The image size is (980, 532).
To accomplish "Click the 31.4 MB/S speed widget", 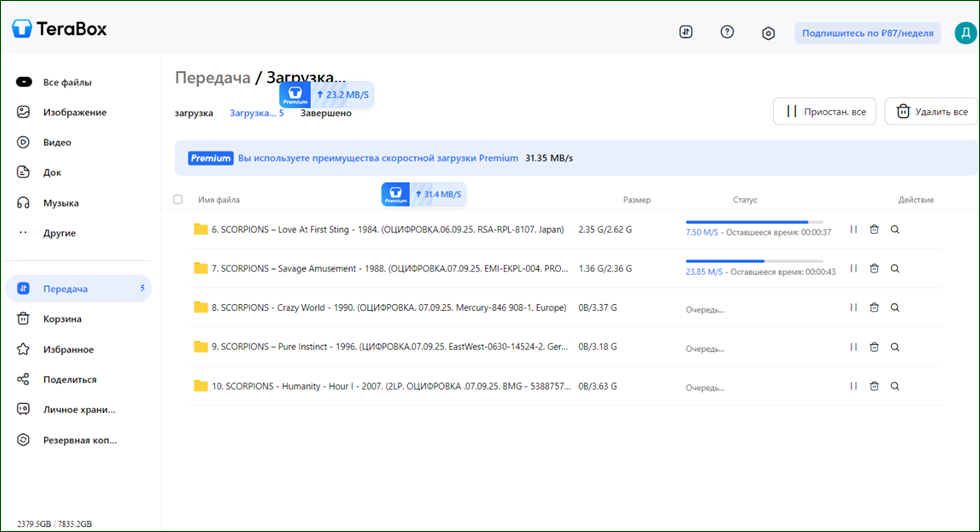I will pos(423,194).
